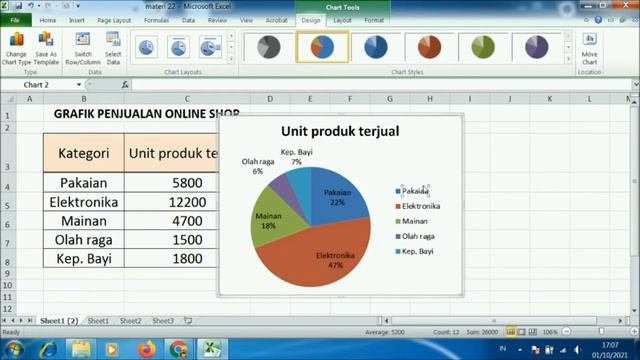
Task: Open the Select Data dialog
Action: (x=113, y=49)
